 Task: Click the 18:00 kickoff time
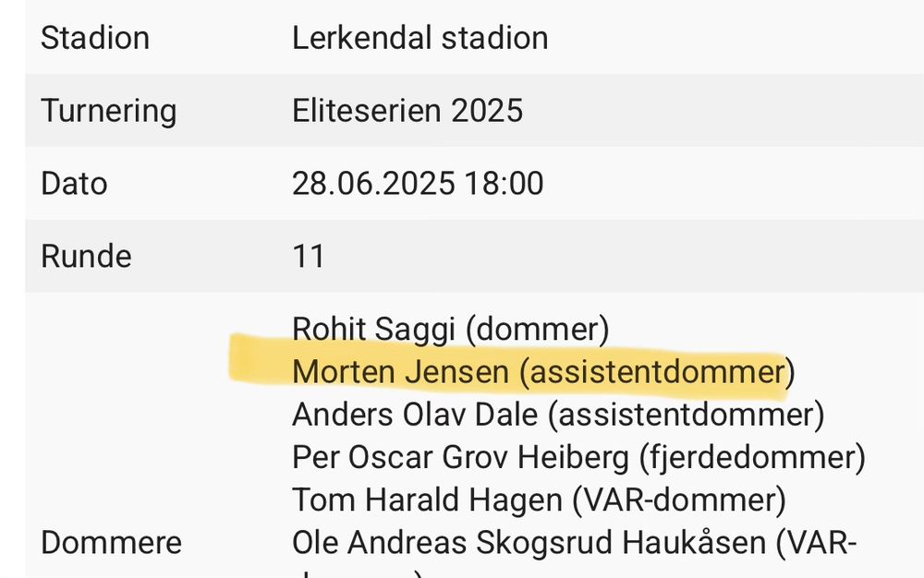[504, 183]
